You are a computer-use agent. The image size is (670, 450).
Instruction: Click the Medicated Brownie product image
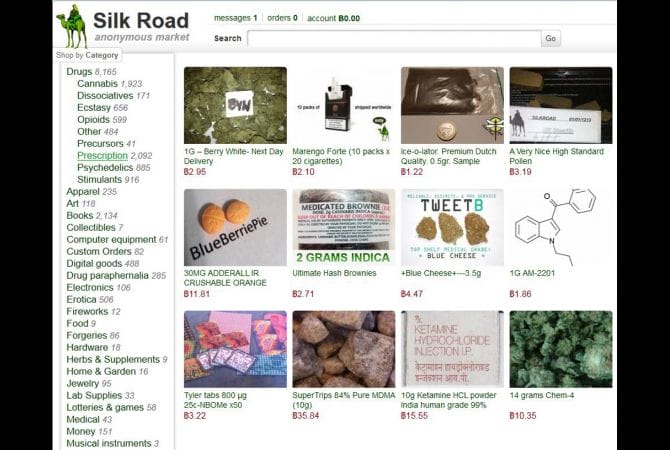(x=344, y=227)
